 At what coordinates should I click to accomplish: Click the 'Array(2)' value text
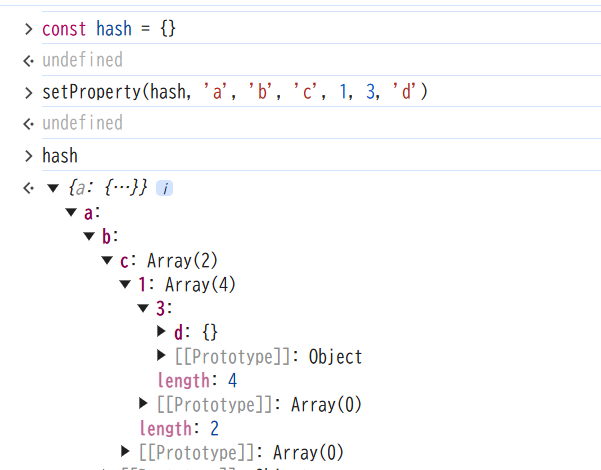pos(182,261)
